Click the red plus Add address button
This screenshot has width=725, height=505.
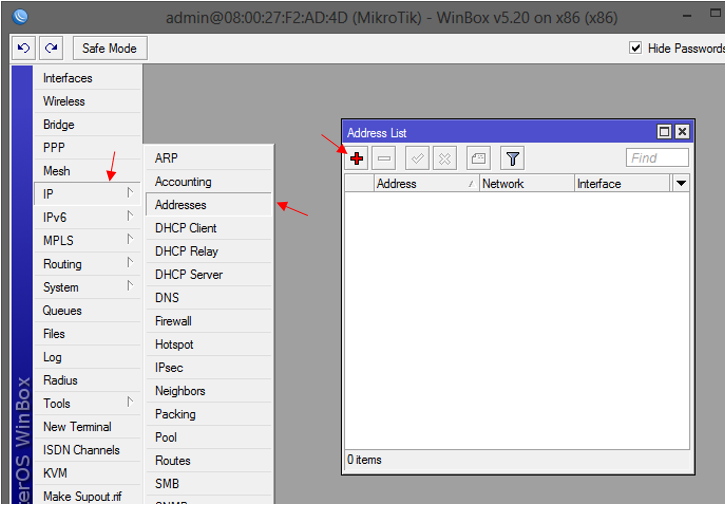(x=356, y=159)
